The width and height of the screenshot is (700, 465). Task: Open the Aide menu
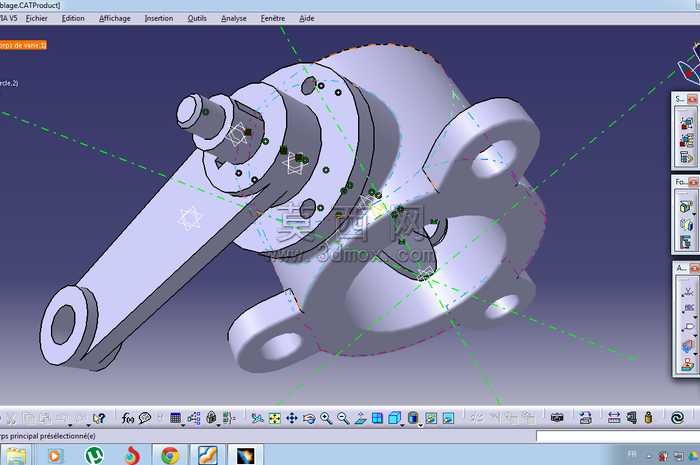click(x=307, y=18)
